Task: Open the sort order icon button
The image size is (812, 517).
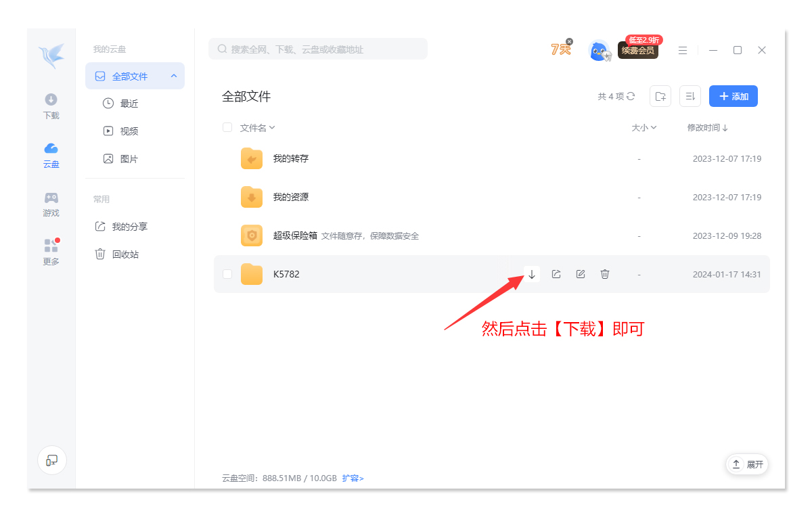Action: [x=690, y=96]
